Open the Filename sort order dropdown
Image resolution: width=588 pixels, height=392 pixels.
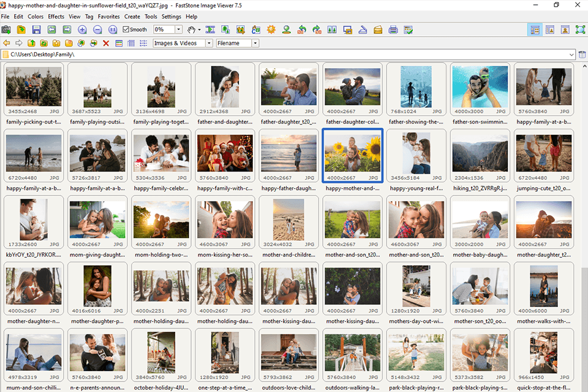256,43
